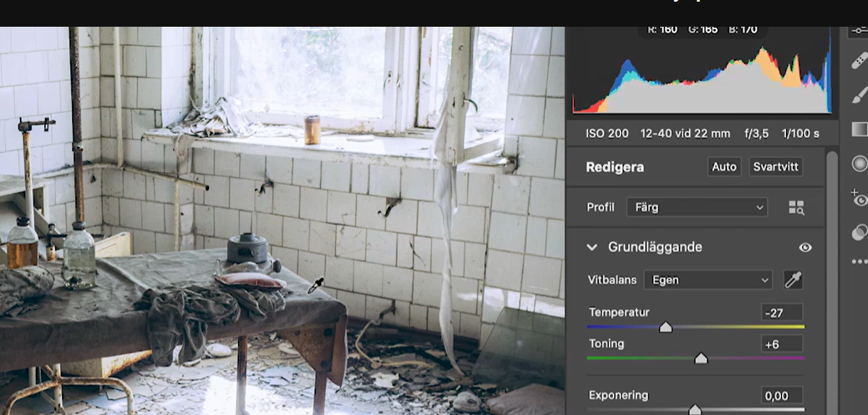Open the three-dots more options menu
868x415 pixels.
[859, 261]
